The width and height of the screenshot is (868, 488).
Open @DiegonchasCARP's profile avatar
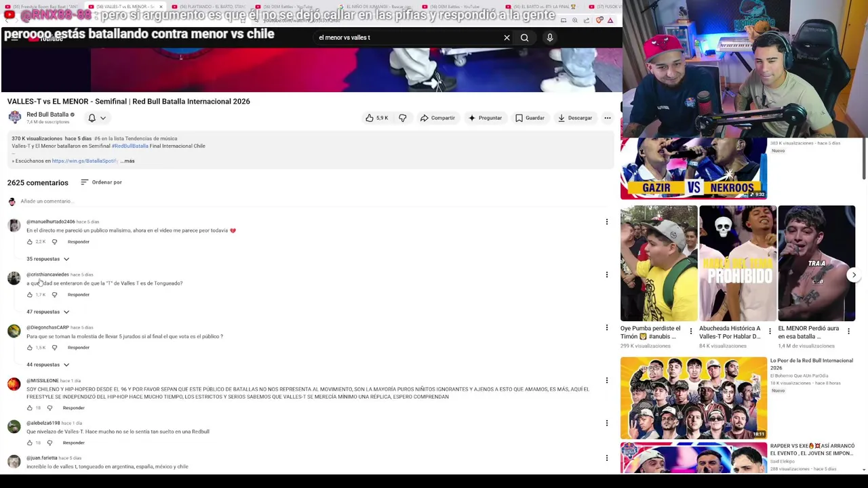click(14, 331)
